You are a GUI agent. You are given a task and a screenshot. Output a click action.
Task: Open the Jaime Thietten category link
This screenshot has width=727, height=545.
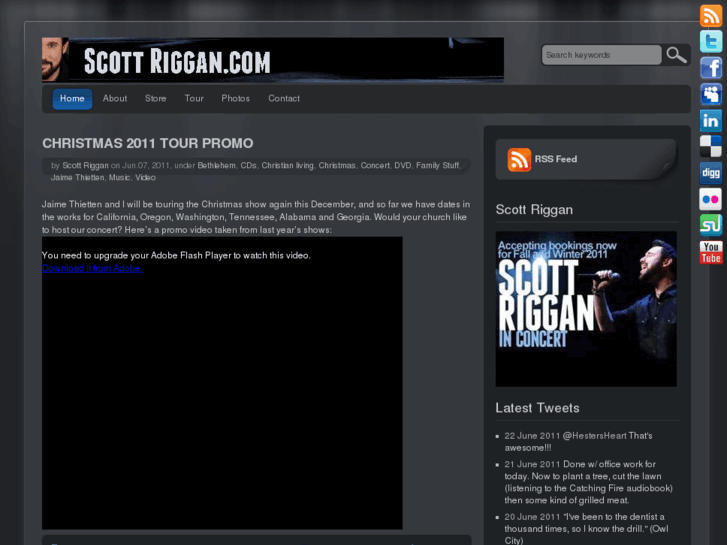77,178
